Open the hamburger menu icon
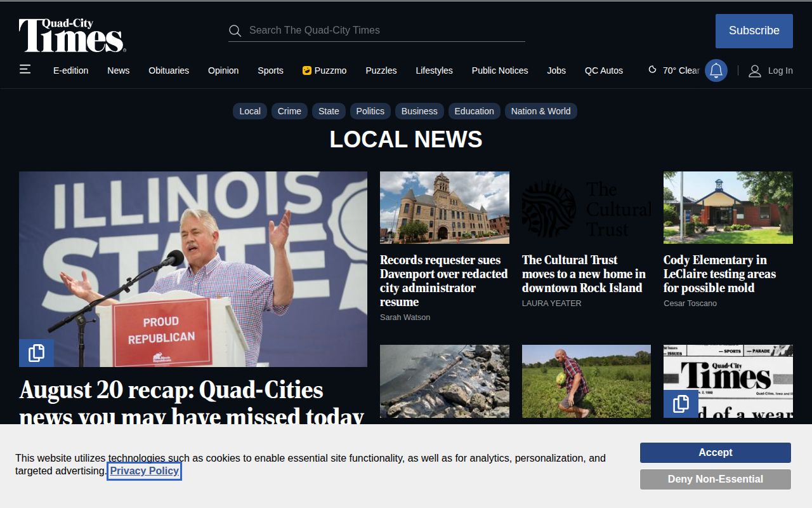Screen dimensions: 812x508 pos(25,69)
